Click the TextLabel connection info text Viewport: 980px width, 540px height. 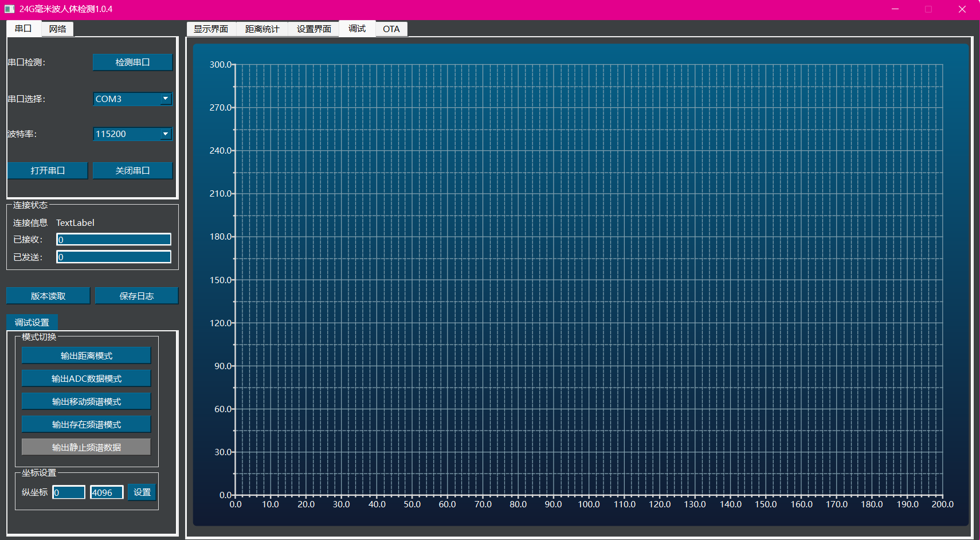click(x=75, y=223)
